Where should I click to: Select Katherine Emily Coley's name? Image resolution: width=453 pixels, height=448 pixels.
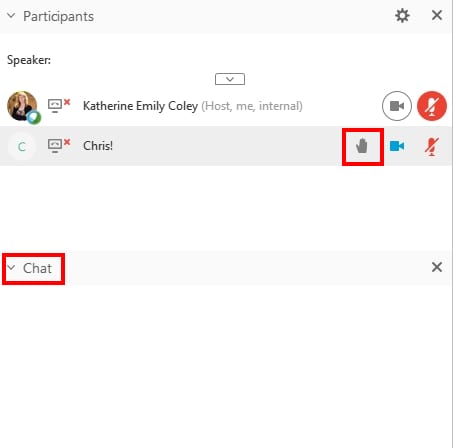pos(140,106)
